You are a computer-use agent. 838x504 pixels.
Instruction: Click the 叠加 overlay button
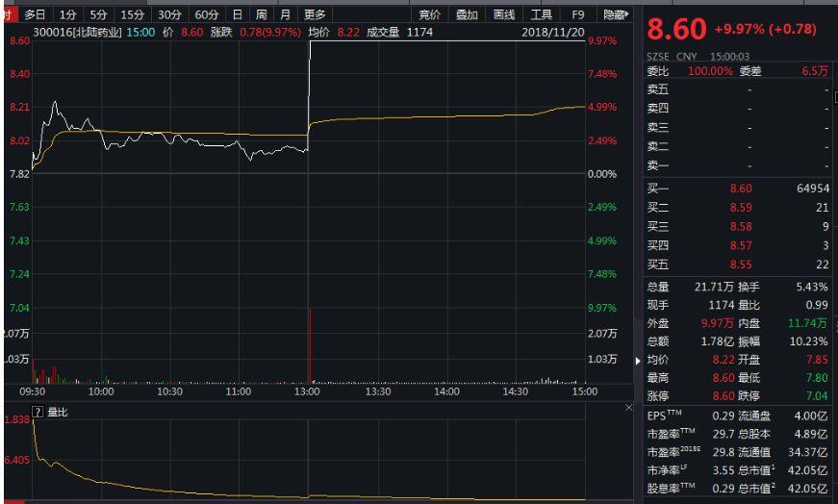467,14
